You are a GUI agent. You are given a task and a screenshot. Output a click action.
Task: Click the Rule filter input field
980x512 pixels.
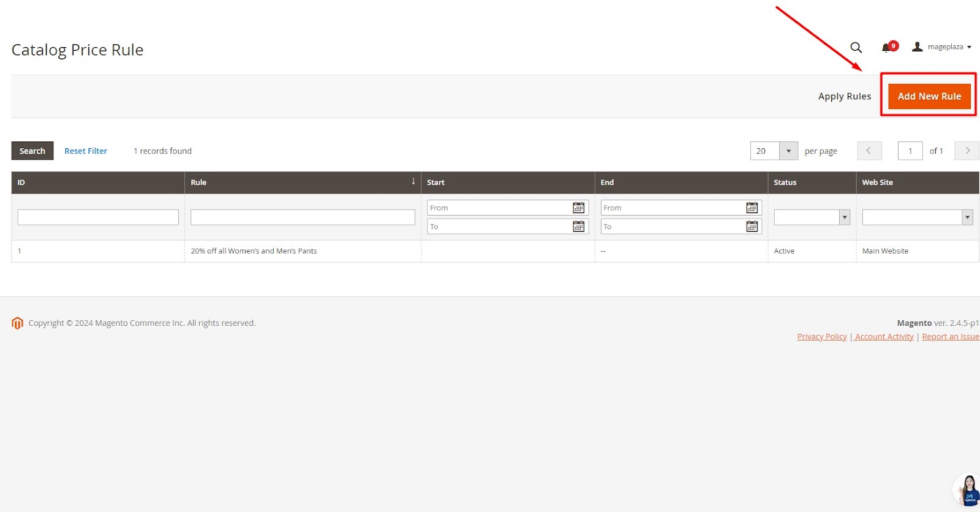point(303,217)
